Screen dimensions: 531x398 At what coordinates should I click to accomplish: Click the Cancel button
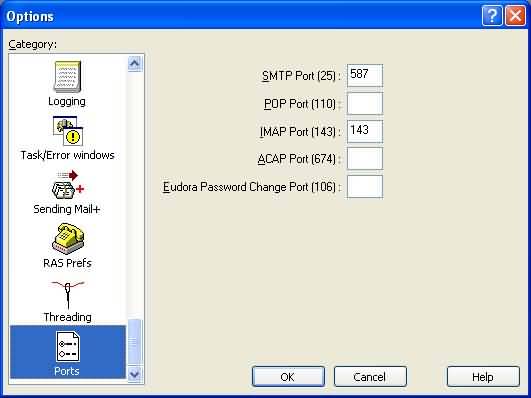tap(370, 377)
